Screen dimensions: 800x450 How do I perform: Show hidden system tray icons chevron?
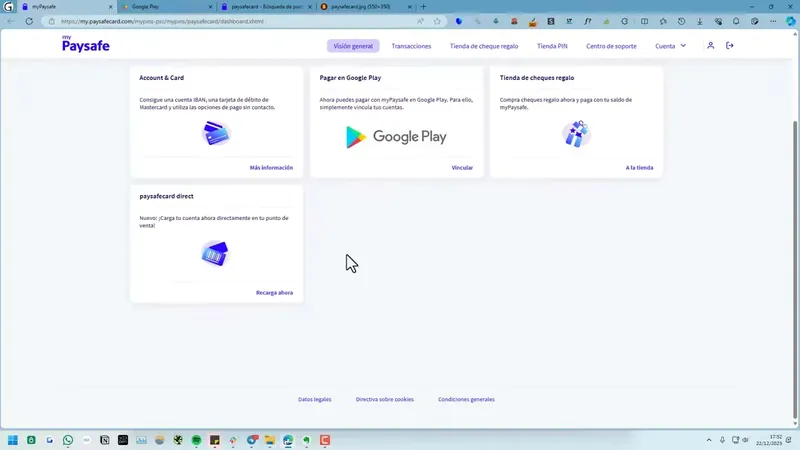coord(709,440)
